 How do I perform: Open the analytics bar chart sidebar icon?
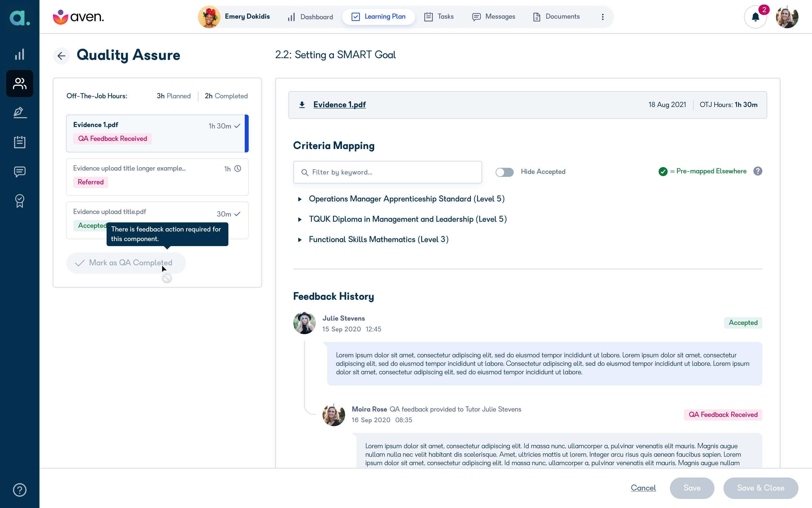click(x=20, y=54)
